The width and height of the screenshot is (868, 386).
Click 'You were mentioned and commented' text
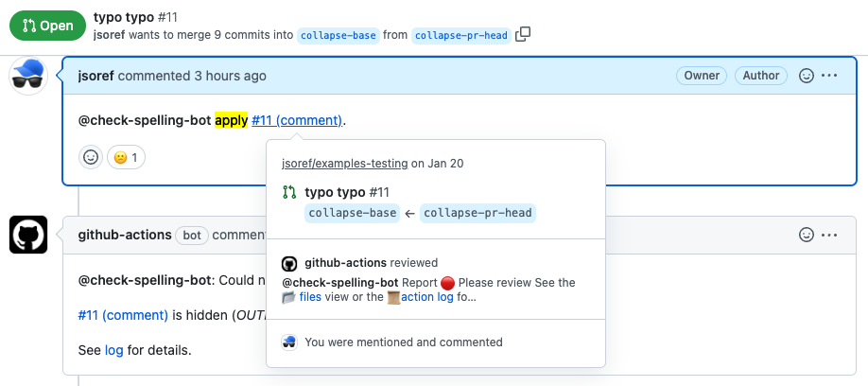coord(404,342)
